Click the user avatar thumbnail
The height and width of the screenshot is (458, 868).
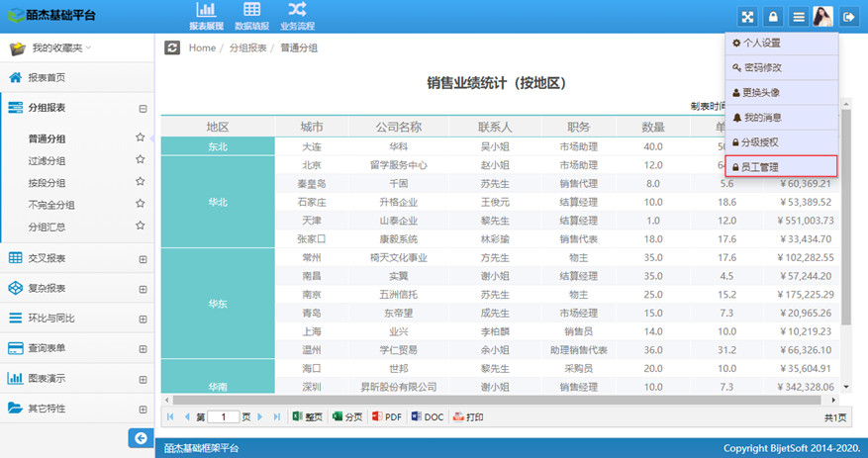[822, 17]
